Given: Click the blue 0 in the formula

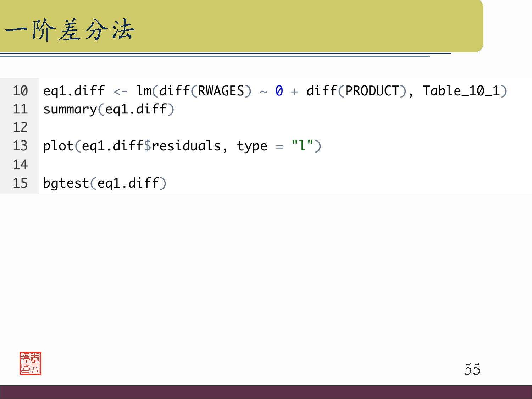Looking at the screenshot, I should click(x=279, y=91).
